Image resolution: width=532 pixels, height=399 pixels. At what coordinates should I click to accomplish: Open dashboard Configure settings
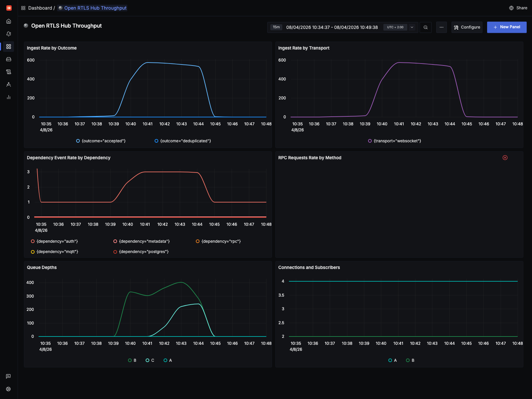467,27
